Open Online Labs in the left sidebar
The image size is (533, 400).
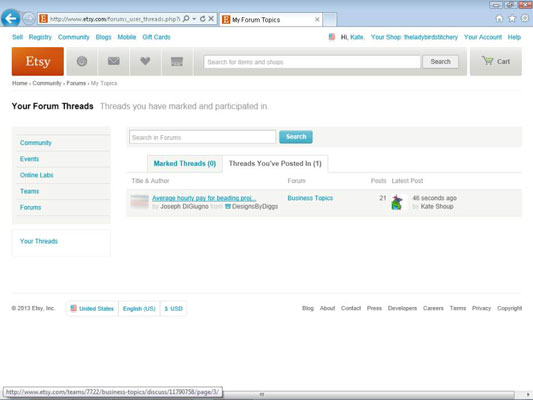pos(37,175)
